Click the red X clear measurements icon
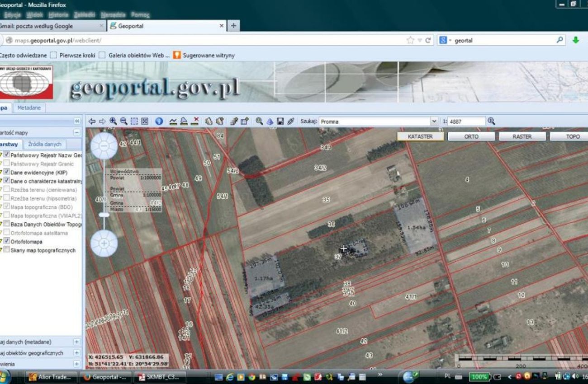This screenshot has width=588, height=384. 195,121
